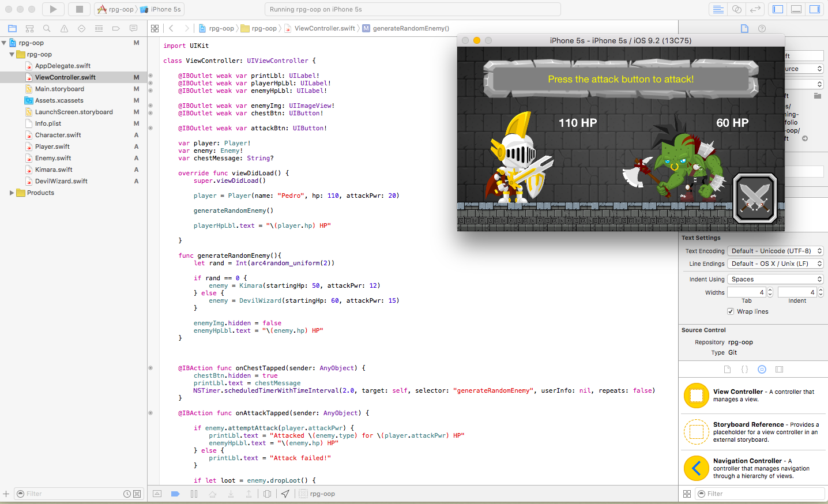Choose the iPhone 5s scheme destination

(161, 9)
